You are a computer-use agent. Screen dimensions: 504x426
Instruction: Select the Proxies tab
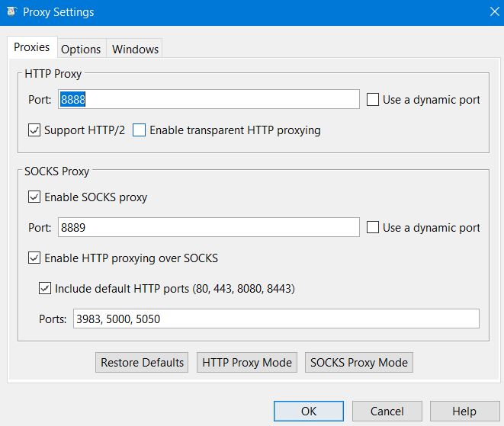click(x=32, y=47)
